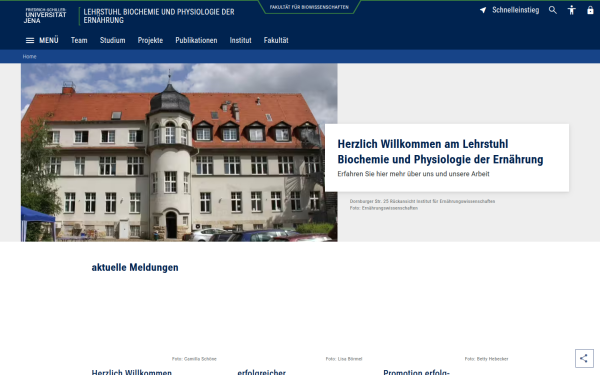Open the MENÜ label

(x=49, y=40)
